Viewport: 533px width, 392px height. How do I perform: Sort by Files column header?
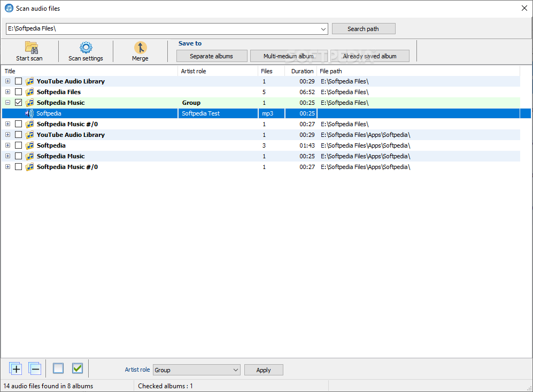tap(271, 71)
